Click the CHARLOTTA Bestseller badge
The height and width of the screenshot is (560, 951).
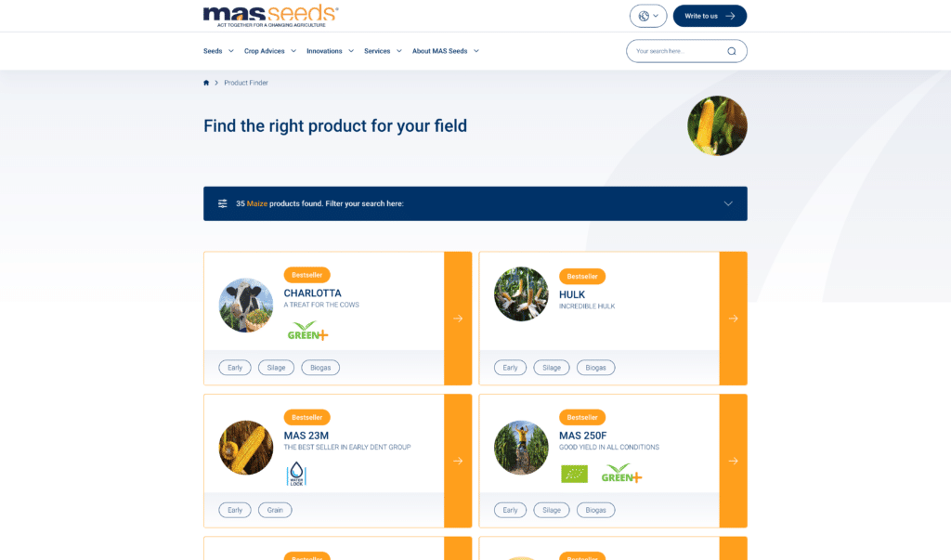(x=306, y=275)
